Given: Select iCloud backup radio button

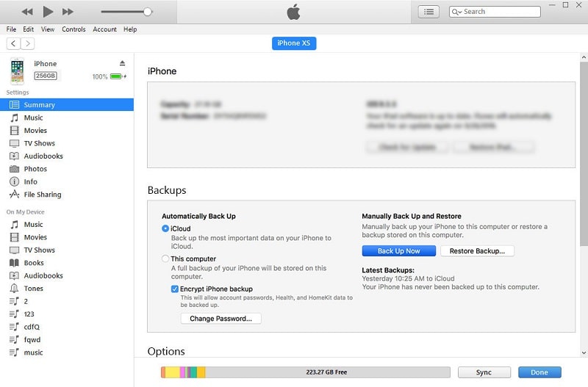Looking at the screenshot, I should tap(165, 228).
